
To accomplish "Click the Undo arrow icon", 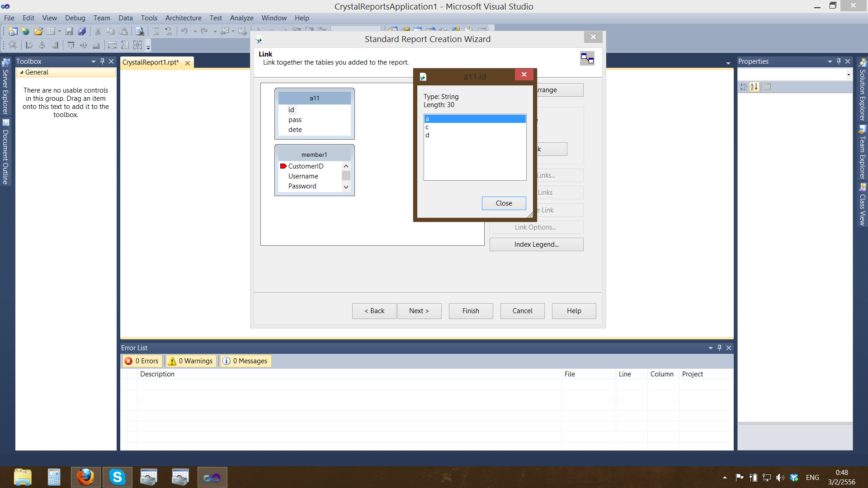I will click(184, 31).
